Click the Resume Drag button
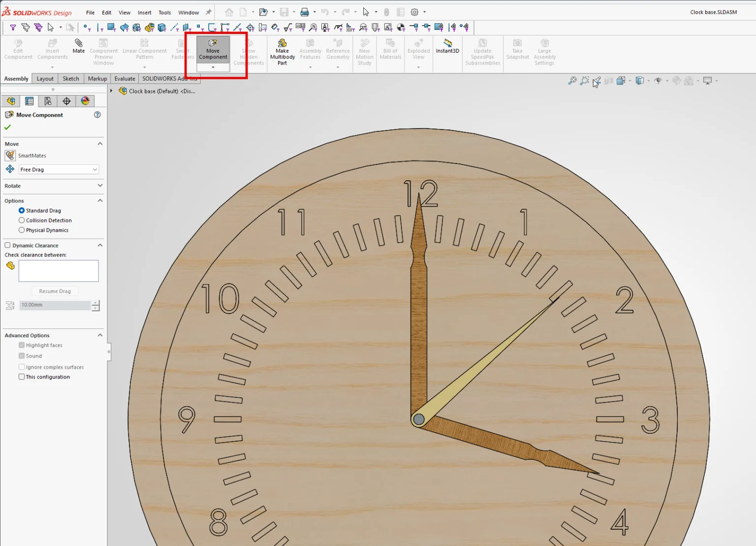The width and height of the screenshot is (756, 546). 55,291
